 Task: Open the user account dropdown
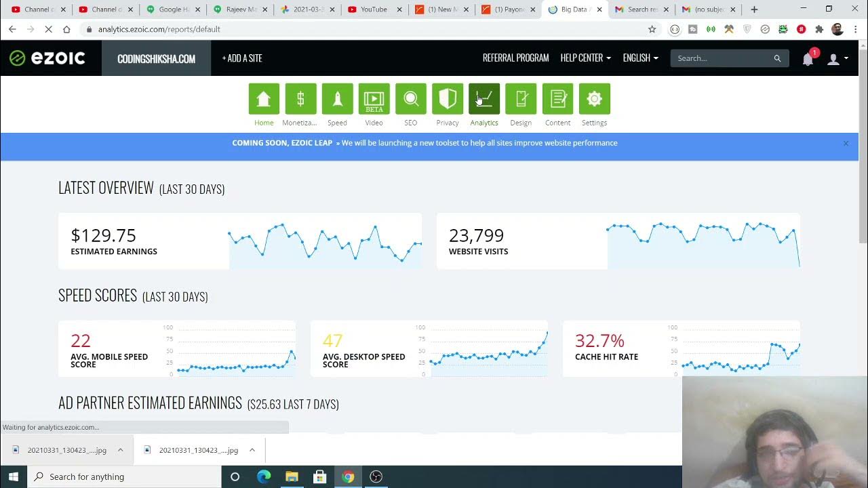(837, 59)
